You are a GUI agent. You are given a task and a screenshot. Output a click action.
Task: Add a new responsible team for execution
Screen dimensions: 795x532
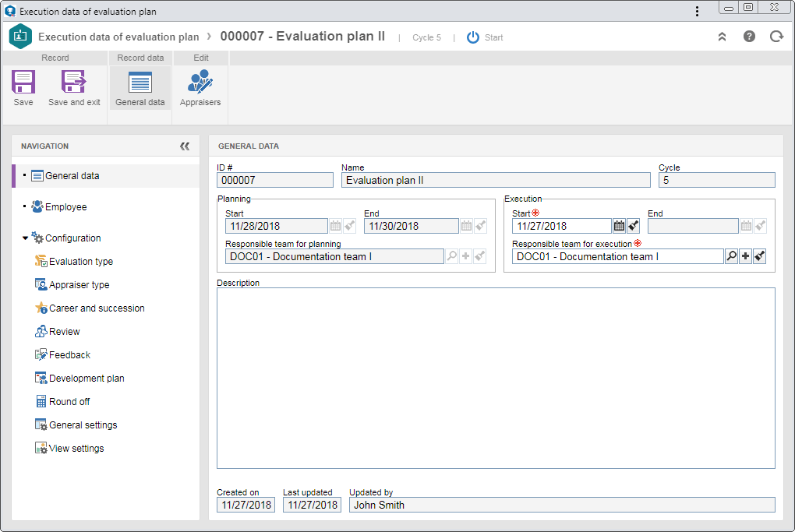[x=745, y=256]
